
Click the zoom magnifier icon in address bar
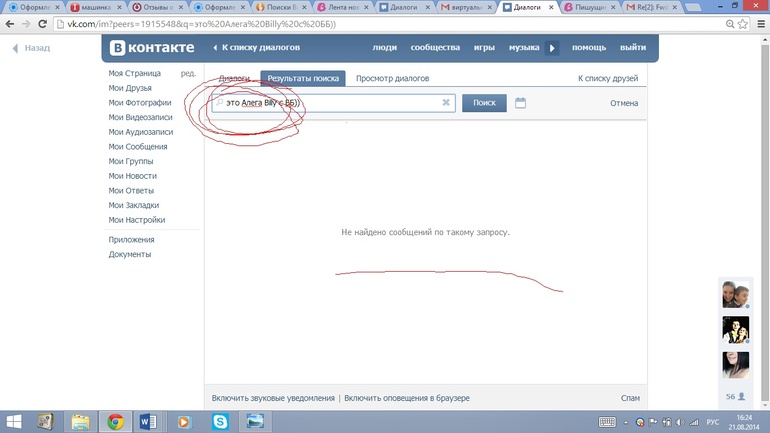click(730, 24)
